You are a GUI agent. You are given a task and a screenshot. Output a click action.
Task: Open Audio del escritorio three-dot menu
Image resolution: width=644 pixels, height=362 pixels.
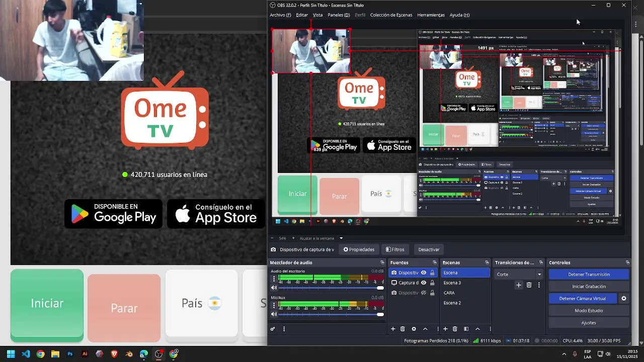[x=274, y=279]
